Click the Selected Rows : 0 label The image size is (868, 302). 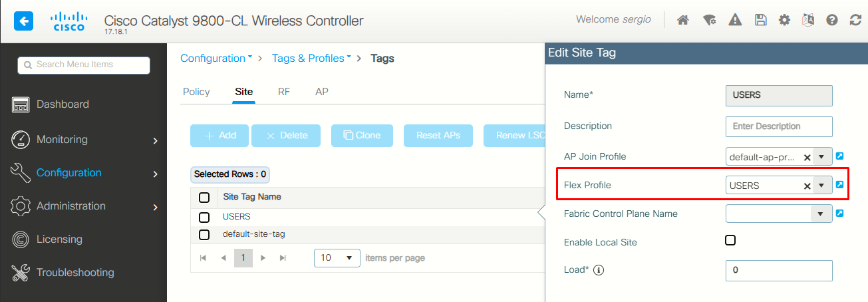(230, 175)
